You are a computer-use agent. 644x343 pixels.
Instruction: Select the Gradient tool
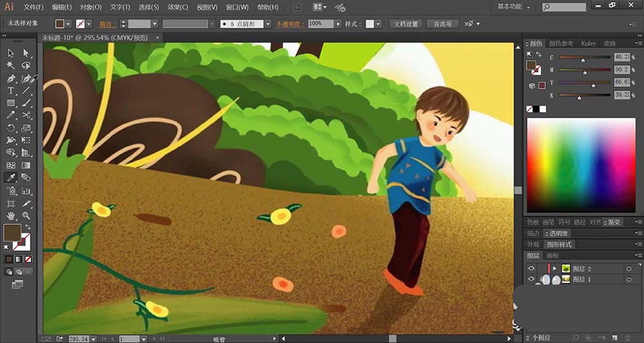(x=26, y=165)
